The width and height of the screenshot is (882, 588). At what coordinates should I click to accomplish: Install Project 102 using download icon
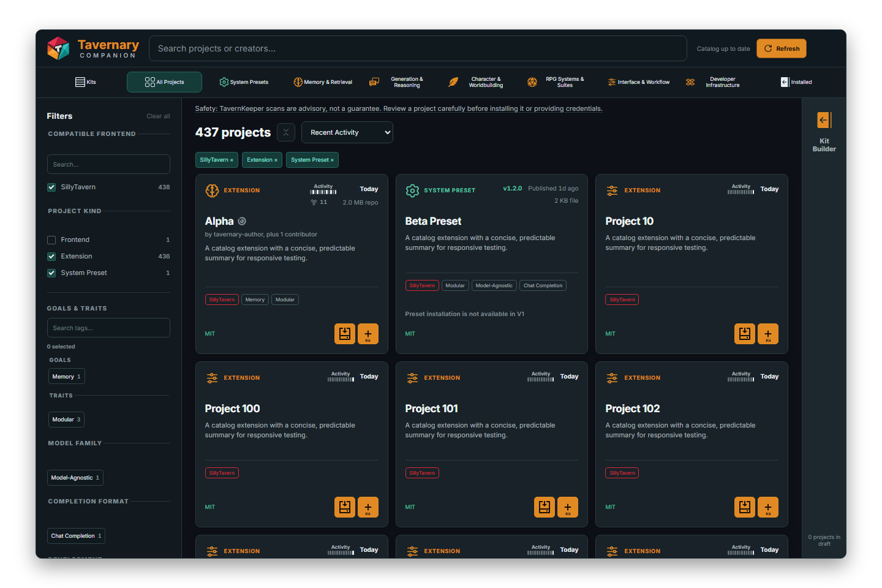[745, 507]
